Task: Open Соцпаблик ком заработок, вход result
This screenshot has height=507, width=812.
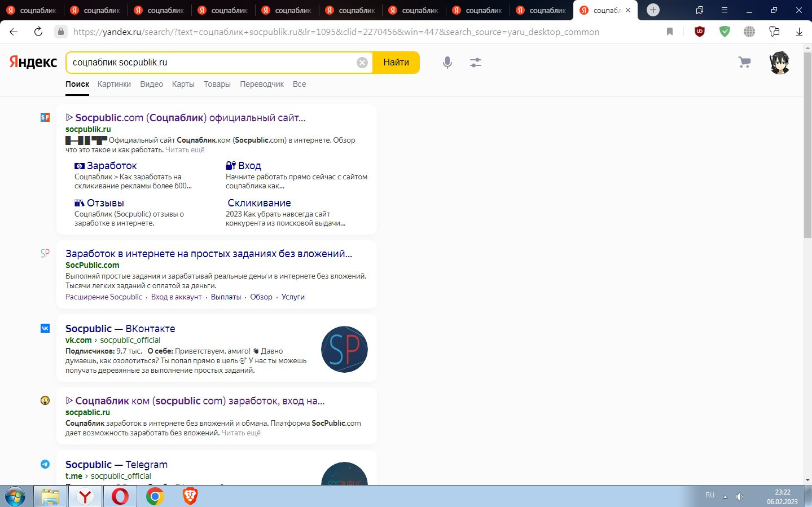Action: click(x=195, y=401)
